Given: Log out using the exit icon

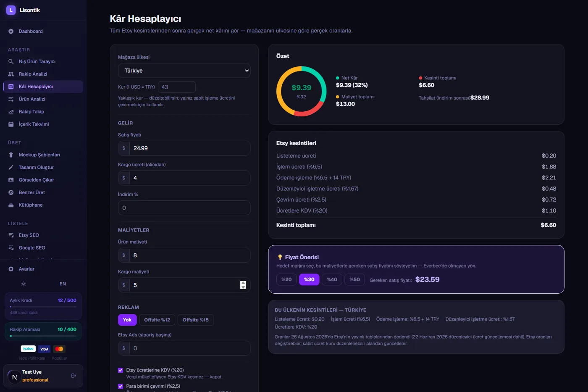Looking at the screenshot, I should click(73, 376).
